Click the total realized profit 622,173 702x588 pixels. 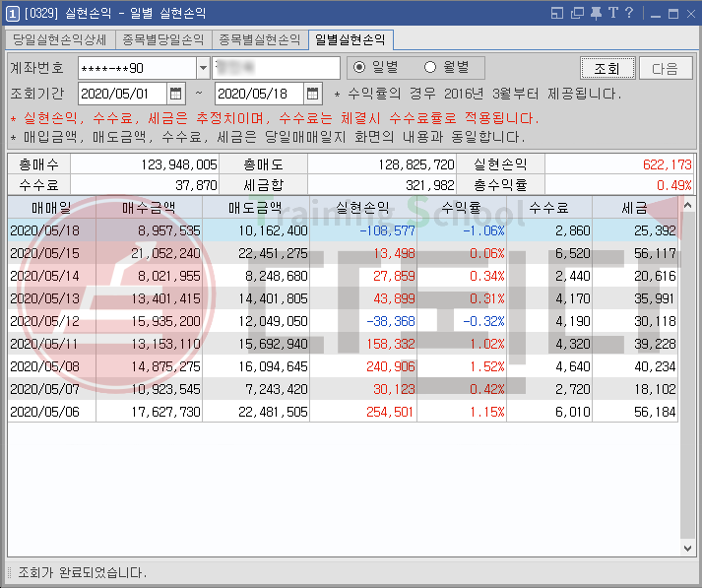tap(668, 164)
